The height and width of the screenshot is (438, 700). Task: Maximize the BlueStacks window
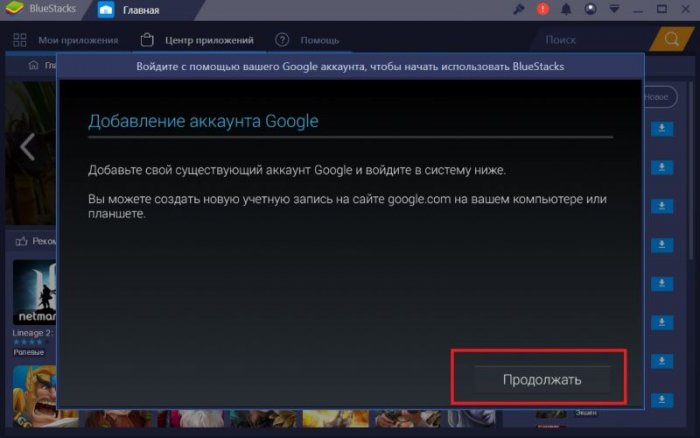[x=662, y=9]
